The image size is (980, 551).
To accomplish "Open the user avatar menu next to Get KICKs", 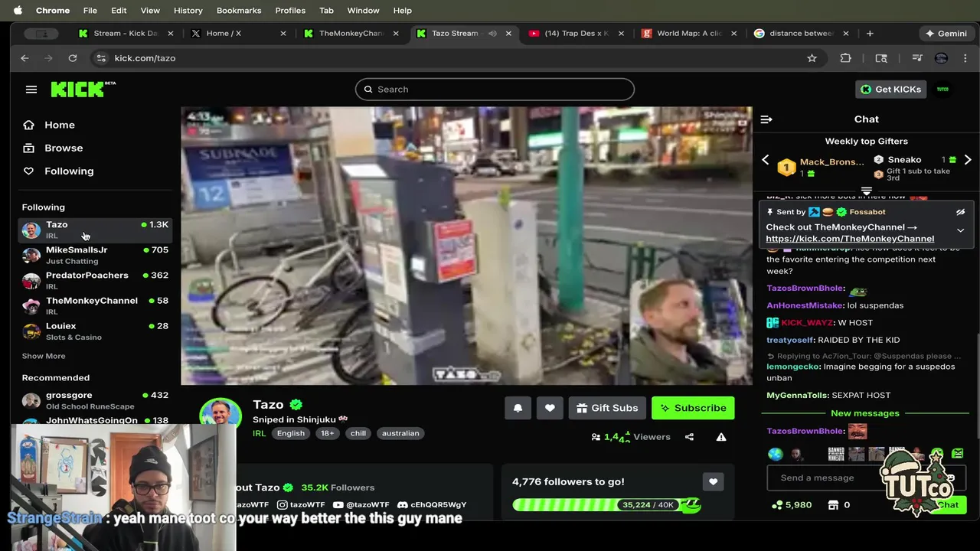I will click(942, 89).
